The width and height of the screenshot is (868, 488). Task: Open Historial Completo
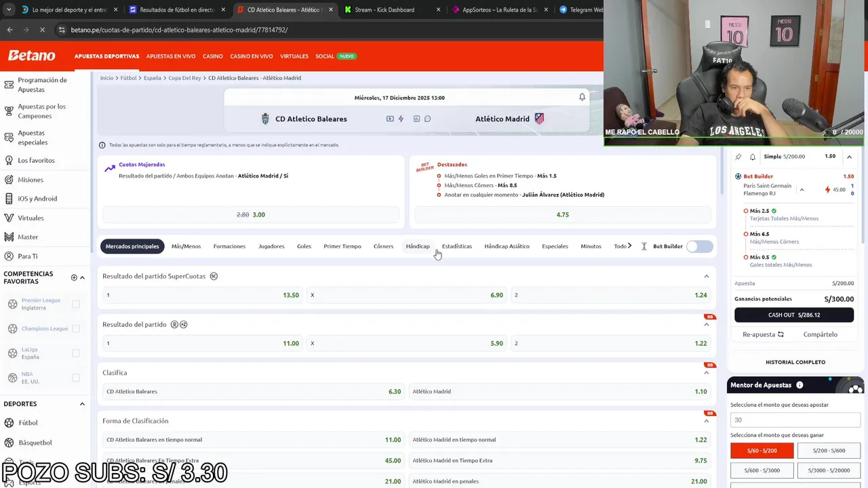tap(795, 363)
